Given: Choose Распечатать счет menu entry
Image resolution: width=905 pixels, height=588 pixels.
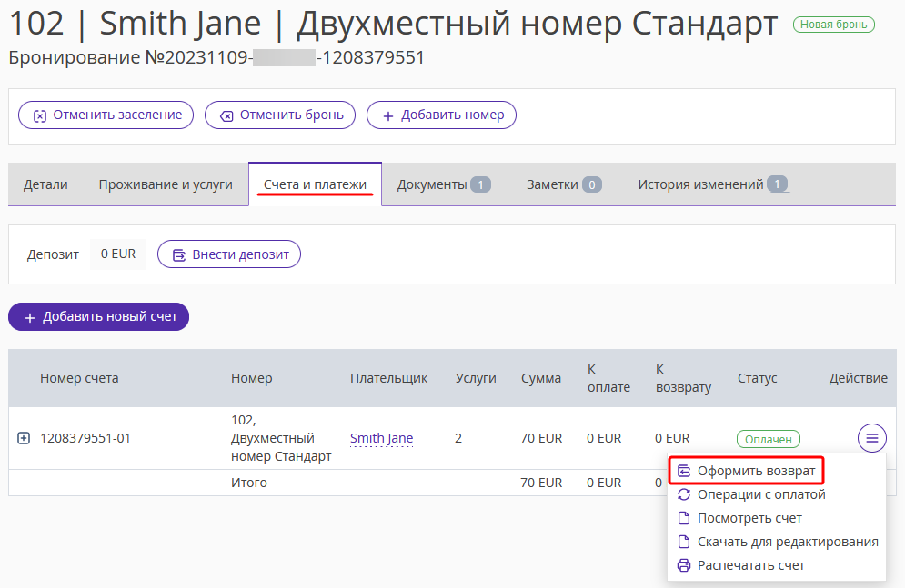Looking at the screenshot, I should tap(741, 565).
